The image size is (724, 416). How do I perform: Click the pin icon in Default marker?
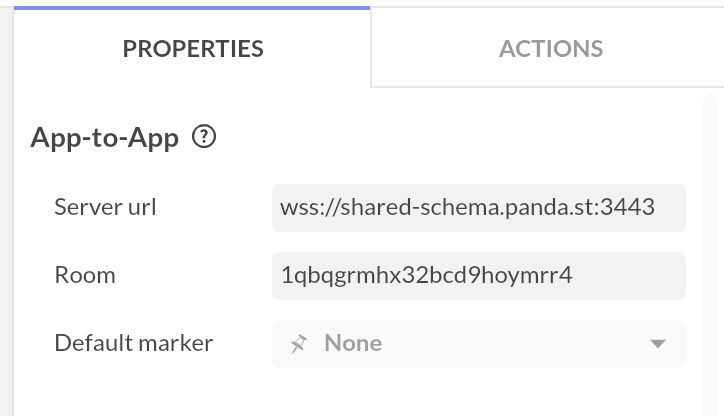298,343
